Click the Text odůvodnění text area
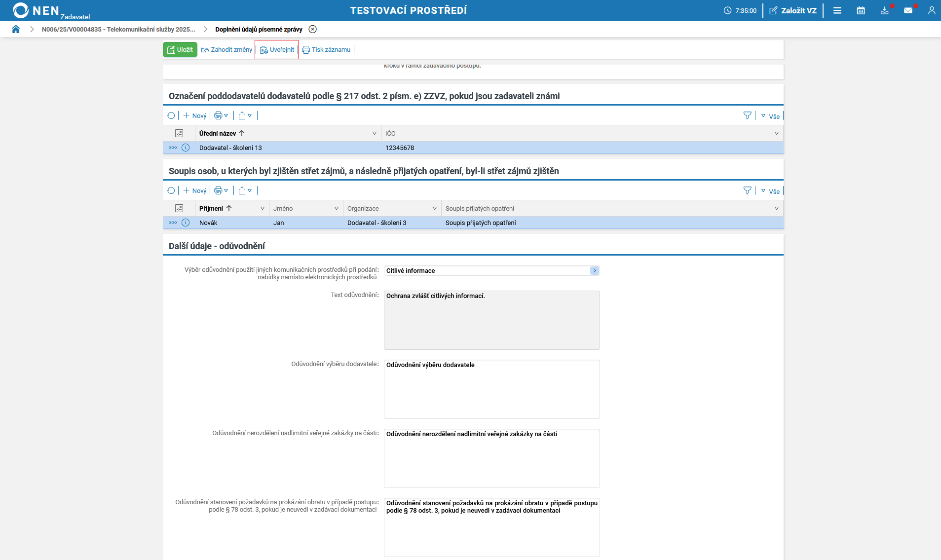Screen dimensions: 941x560 point(491,320)
